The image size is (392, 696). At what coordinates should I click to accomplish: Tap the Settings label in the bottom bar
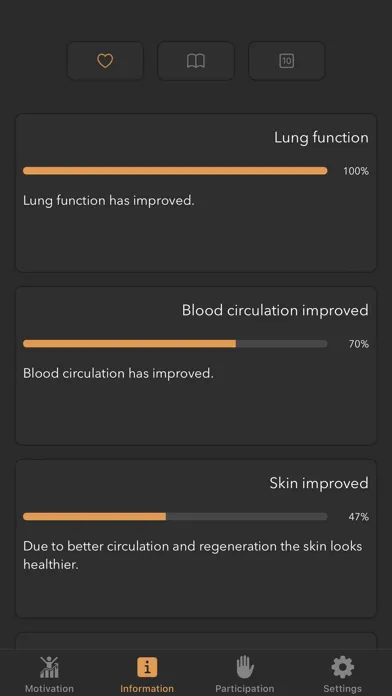click(342, 688)
